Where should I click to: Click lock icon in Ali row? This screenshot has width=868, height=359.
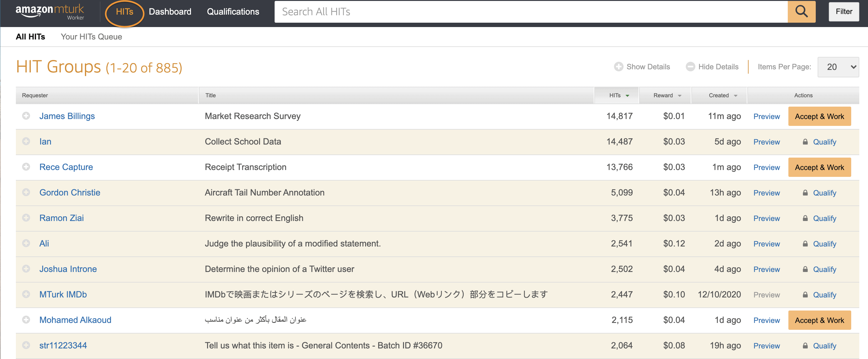805,243
